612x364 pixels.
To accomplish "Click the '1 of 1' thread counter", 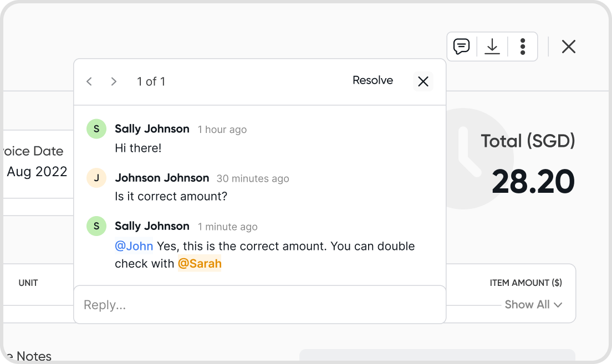I will pos(151,81).
